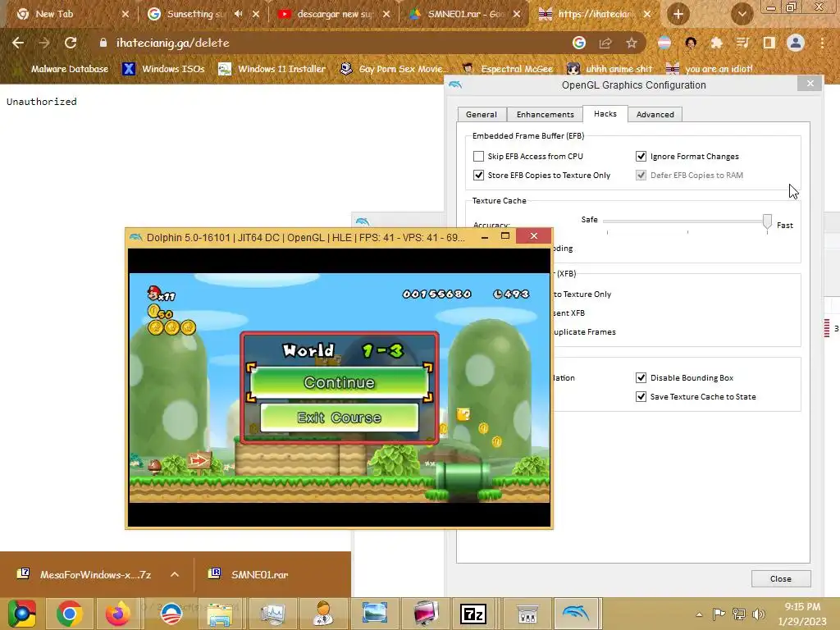Mute the Sunsetting tab audio icon
Viewport: 840px width, 630px height.
pos(239,14)
